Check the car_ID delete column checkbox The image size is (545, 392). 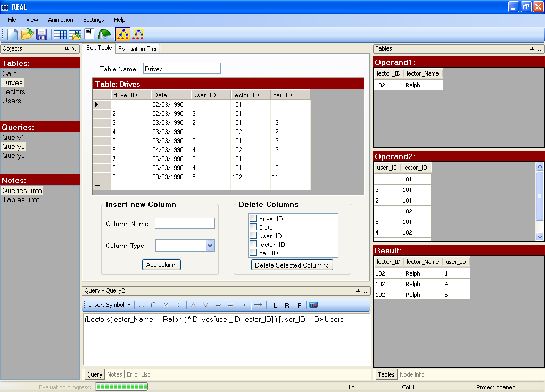click(253, 253)
